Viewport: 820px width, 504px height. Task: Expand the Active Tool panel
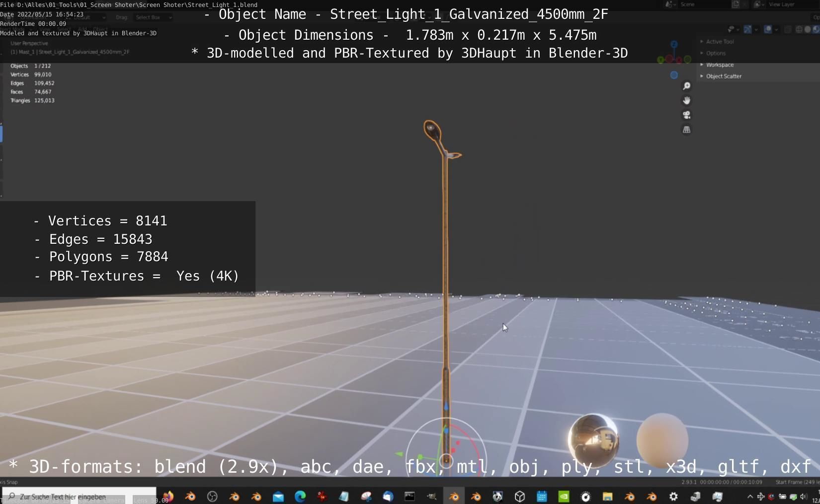(717, 42)
